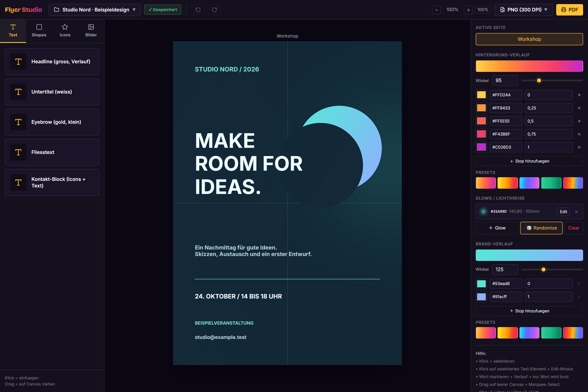Apply the green brand preset
The width and height of the screenshot is (588, 392).
pyautogui.click(x=551, y=333)
